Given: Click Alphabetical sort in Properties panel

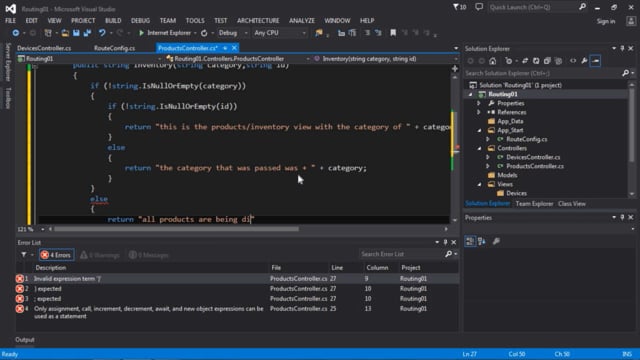Looking at the screenshot, I should pos(482,241).
